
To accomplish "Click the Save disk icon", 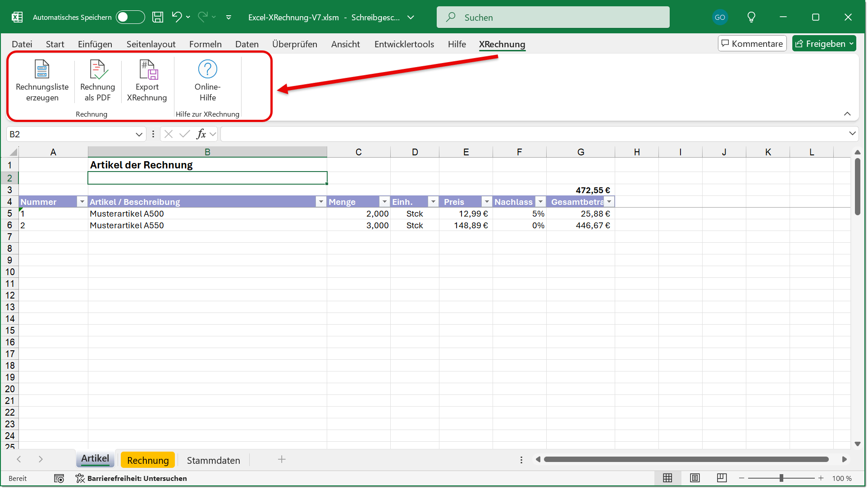I will (158, 17).
